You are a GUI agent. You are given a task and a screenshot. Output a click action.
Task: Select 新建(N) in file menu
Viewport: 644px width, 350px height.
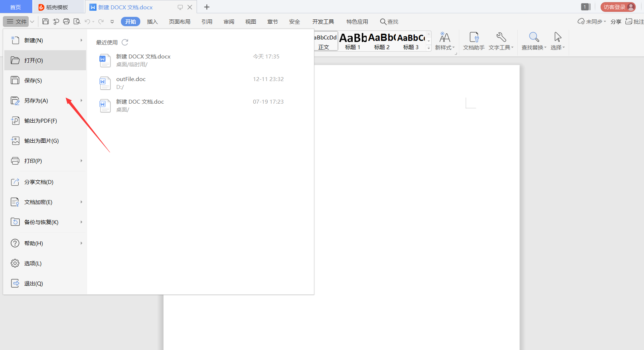click(45, 40)
